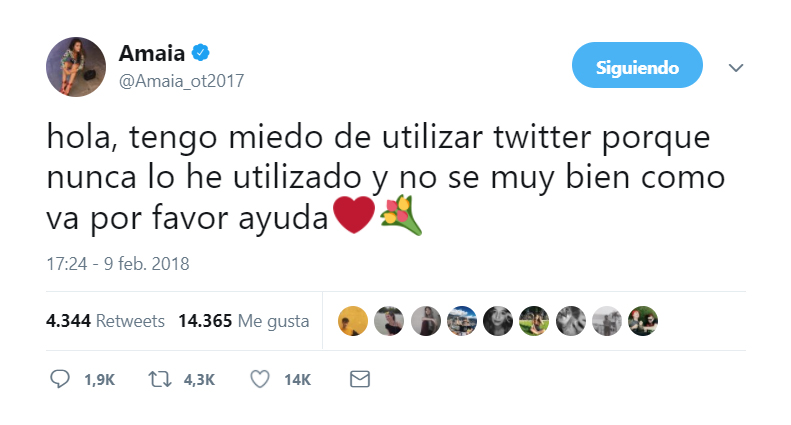View the 4.344 Retweets list

[105, 321]
